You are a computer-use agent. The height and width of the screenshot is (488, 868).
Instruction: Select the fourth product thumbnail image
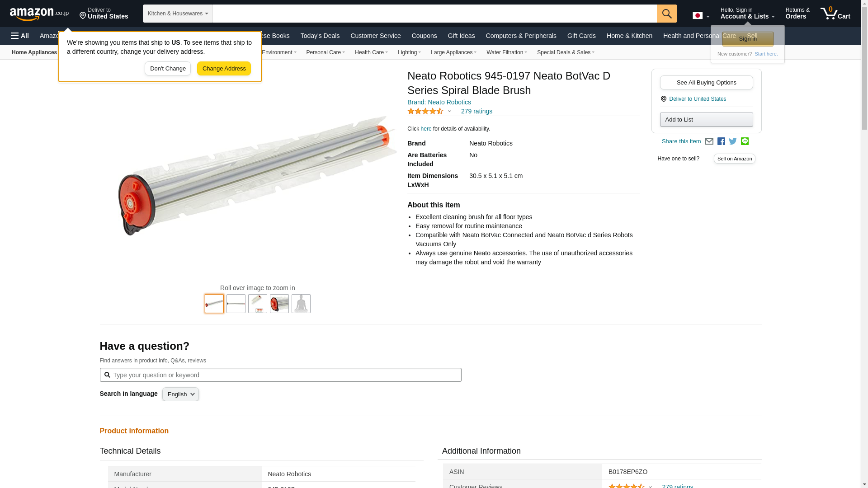coord(279,304)
